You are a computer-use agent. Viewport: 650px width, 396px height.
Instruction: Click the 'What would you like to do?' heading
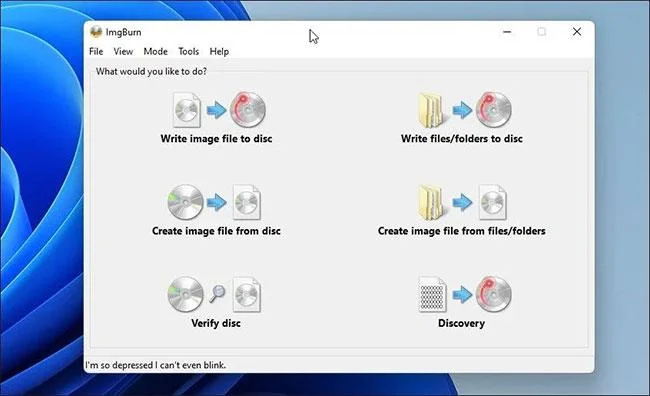tap(151, 71)
